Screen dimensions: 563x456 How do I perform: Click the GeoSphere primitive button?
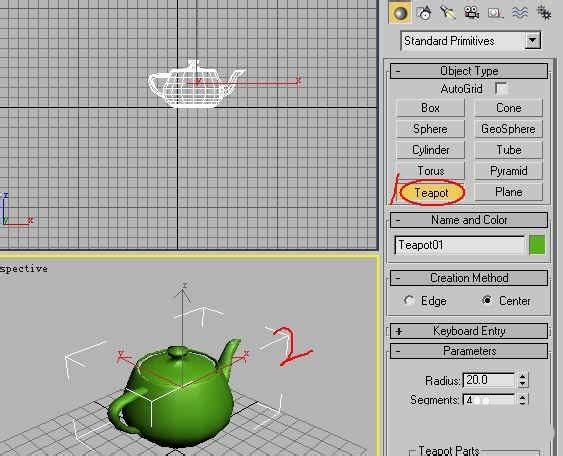(x=508, y=129)
